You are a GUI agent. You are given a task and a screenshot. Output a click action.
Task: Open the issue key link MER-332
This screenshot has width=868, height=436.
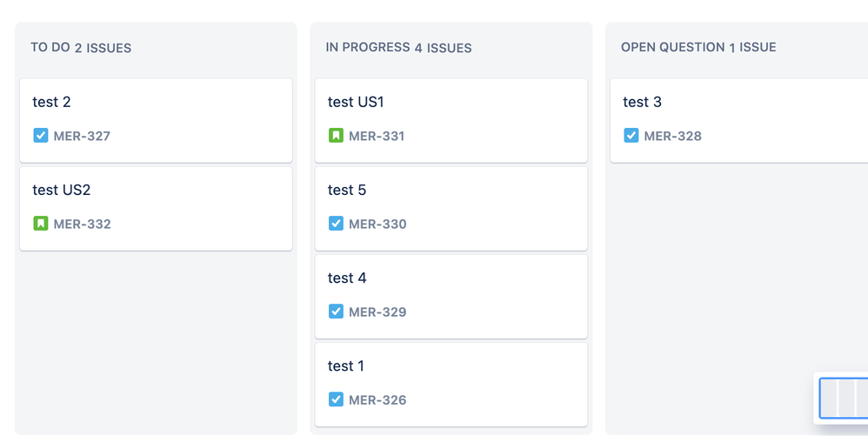82,225
